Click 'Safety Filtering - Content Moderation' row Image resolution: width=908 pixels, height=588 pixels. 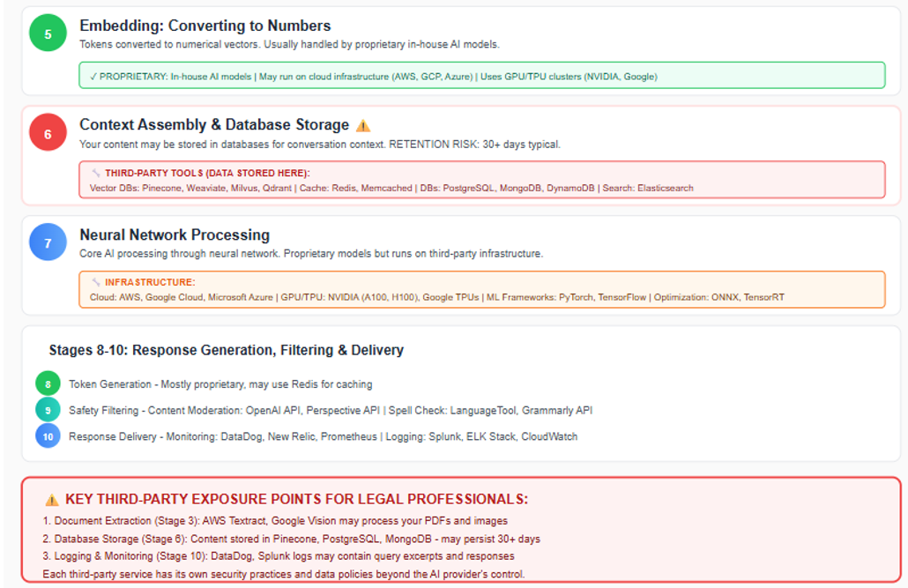(x=331, y=410)
